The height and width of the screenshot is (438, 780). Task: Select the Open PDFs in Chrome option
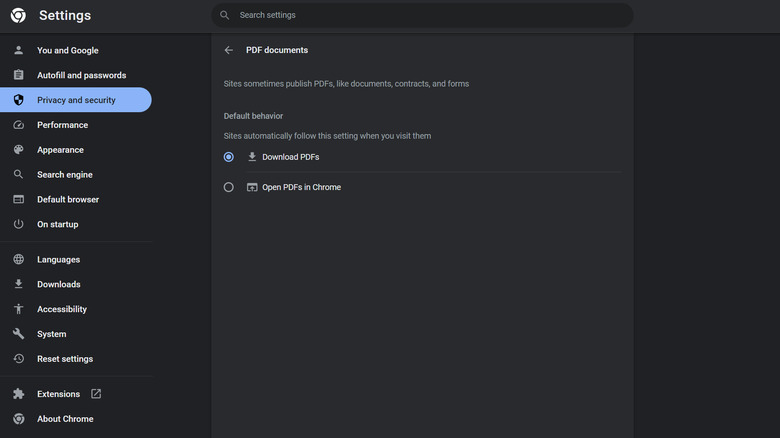point(229,187)
